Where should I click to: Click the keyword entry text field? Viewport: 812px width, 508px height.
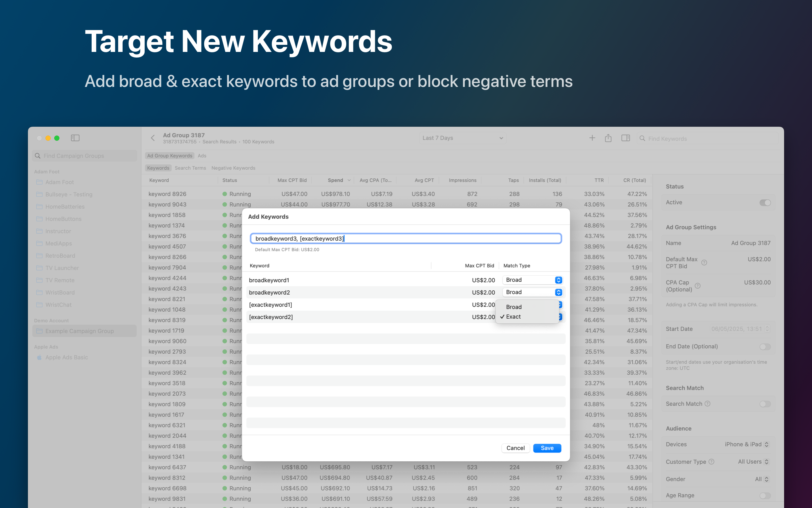406,238
